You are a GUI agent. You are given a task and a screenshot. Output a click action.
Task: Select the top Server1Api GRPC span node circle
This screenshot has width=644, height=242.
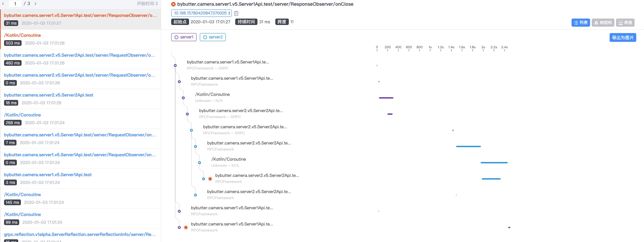point(175,65)
